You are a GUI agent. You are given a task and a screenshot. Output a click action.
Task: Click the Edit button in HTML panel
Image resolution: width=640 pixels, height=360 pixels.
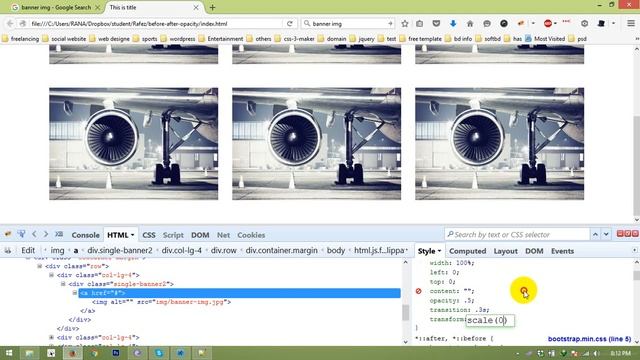pyautogui.click(x=28, y=251)
